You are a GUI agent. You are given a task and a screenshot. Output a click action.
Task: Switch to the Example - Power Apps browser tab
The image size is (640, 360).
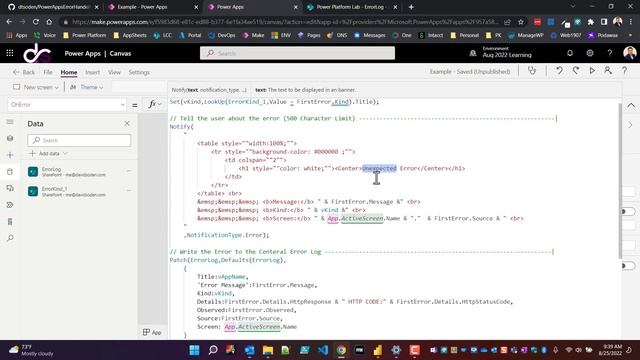[152, 7]
